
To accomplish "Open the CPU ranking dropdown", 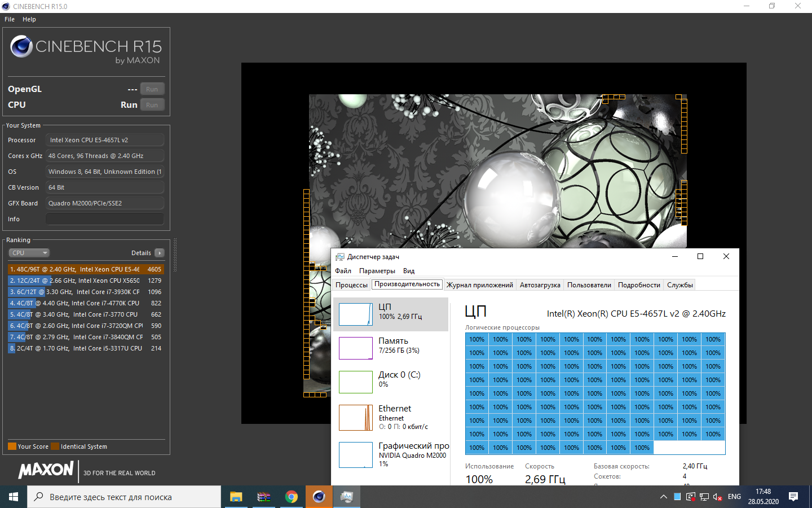I will tap(29, 253).
